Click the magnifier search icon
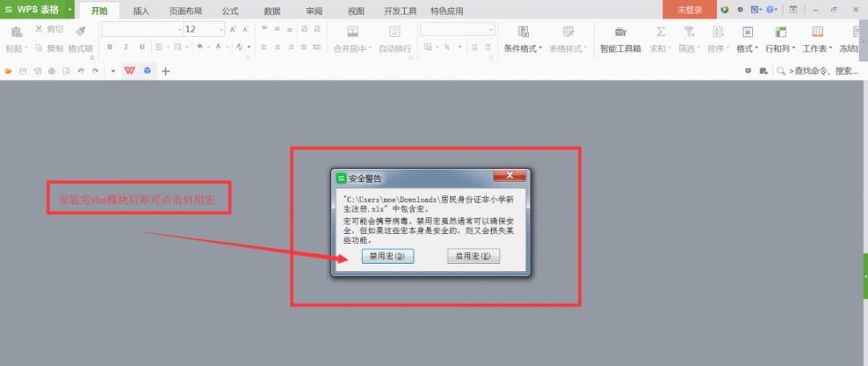The width and height of the screenshot is (868, 366). [781, 71]
